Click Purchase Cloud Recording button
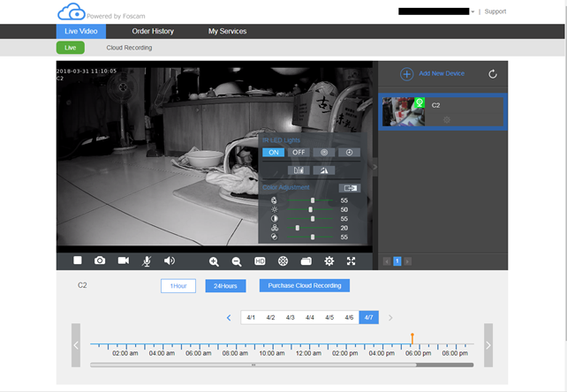The height and width of the screenshot is (392, 567). [305, 285]
